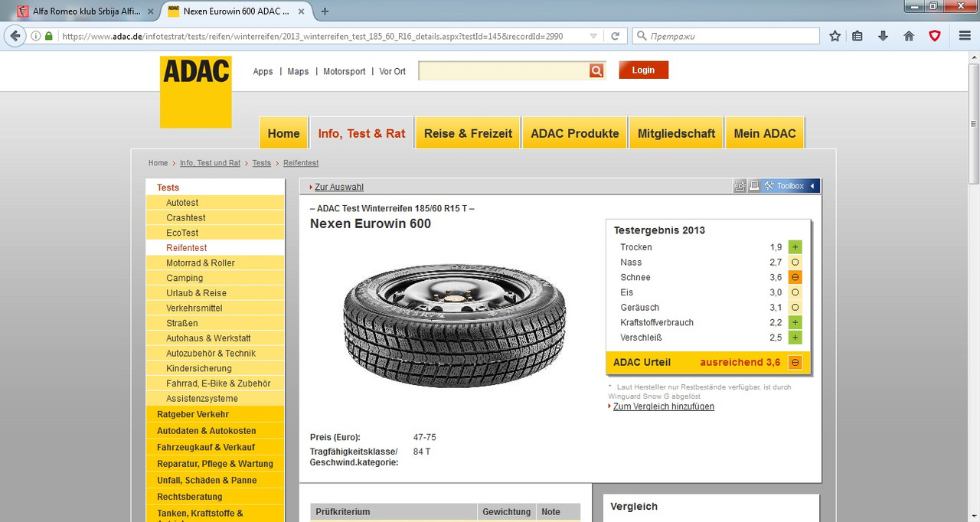Select the Mein ADAC tab

[x=765, y=133]
